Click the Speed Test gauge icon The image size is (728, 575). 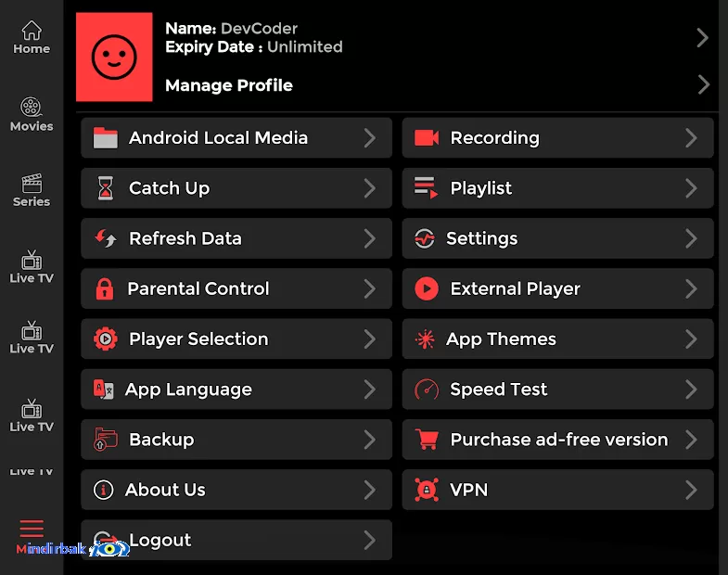click(x=427, y=390)
